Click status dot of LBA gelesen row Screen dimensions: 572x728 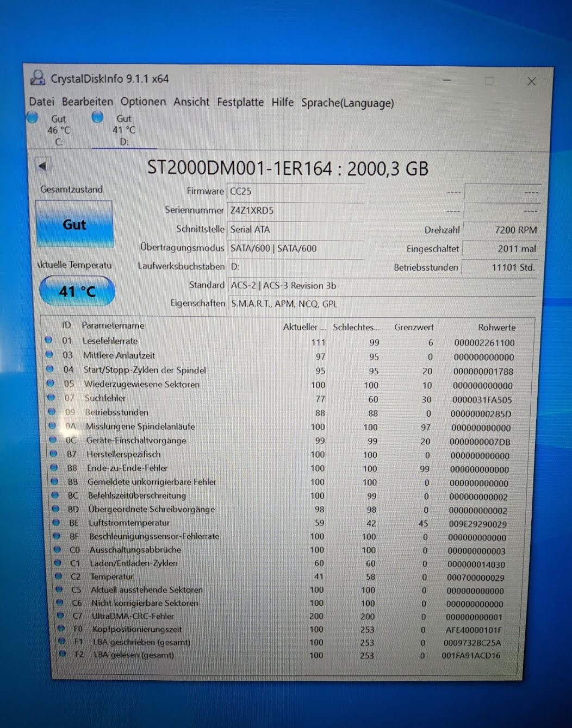point(63,654)
